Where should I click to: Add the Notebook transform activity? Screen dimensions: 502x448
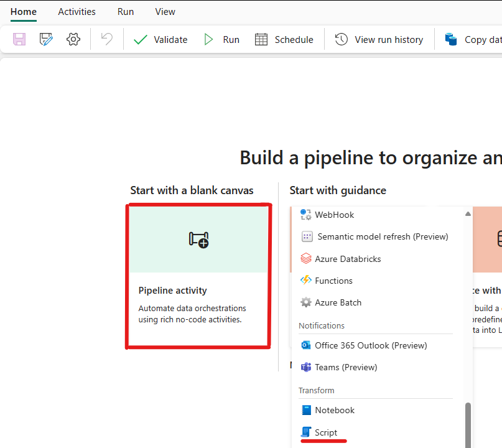(334, 410)
